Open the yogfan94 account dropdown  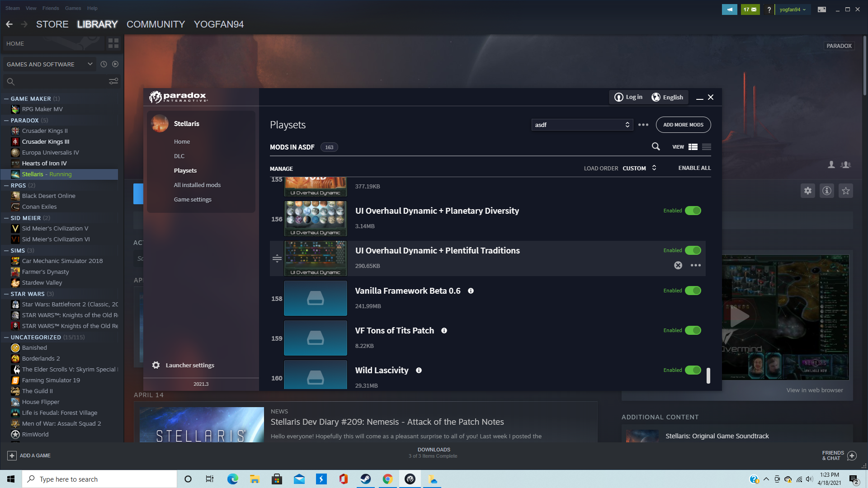(x=793, y=9)
